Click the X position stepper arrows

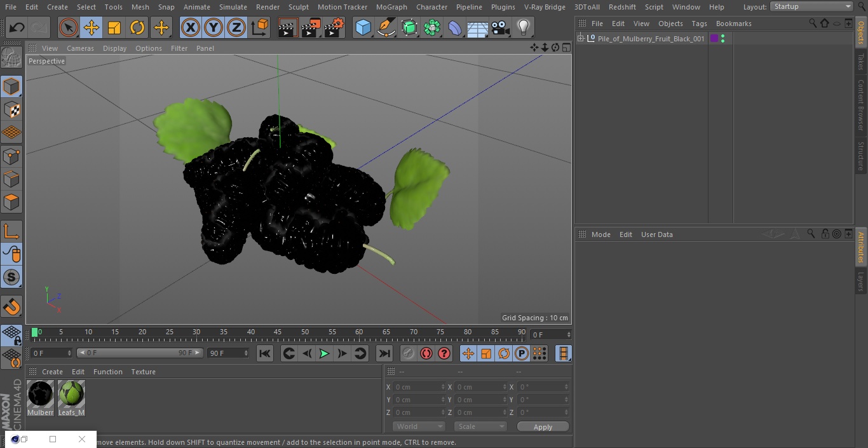(x=443, y=387)
